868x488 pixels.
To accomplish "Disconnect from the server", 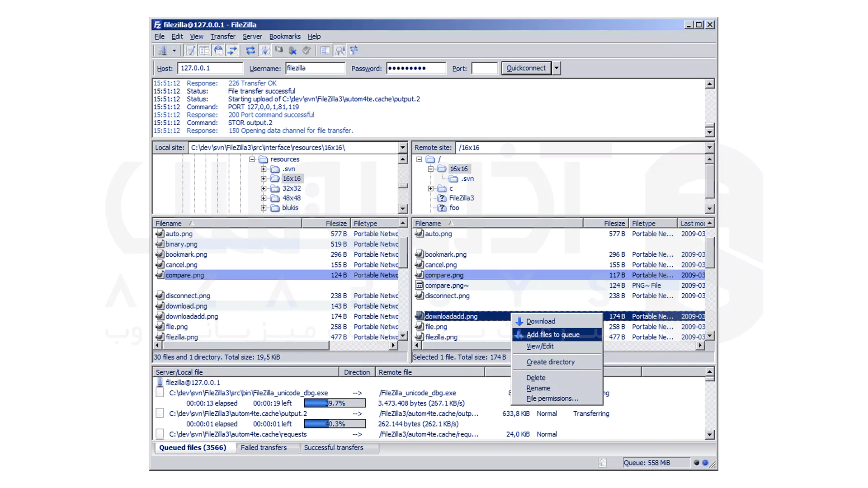I will tap(292, 50).
